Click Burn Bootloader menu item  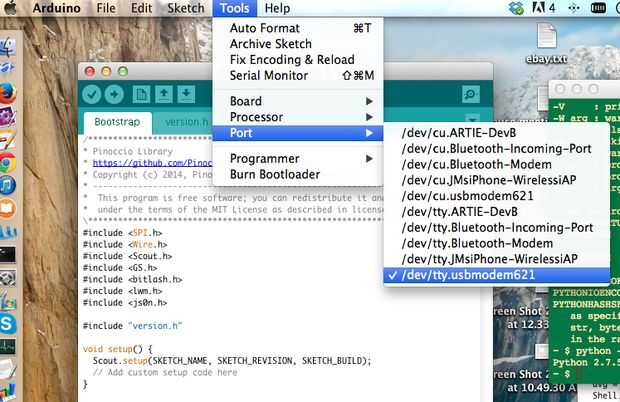pyautogui.click(x=298, y=174)
